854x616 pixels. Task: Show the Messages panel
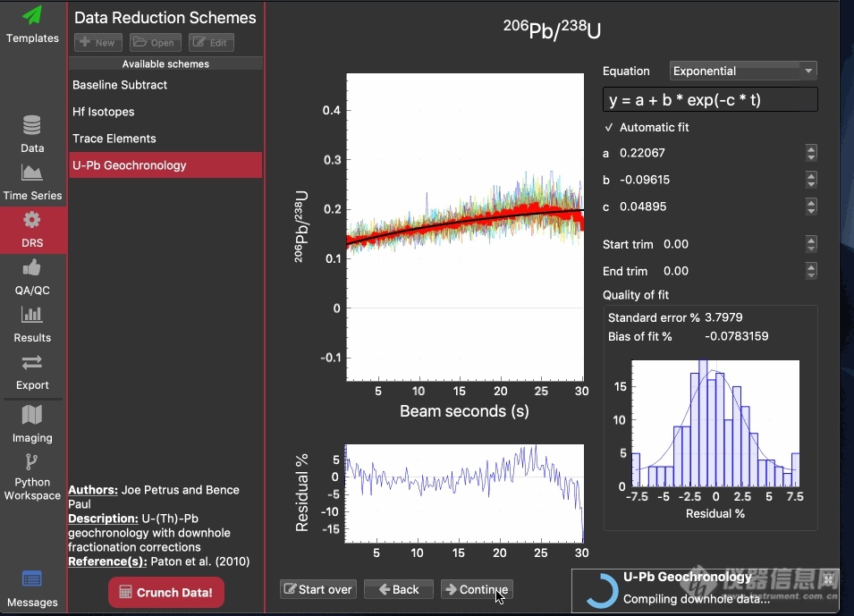(32, 579)
